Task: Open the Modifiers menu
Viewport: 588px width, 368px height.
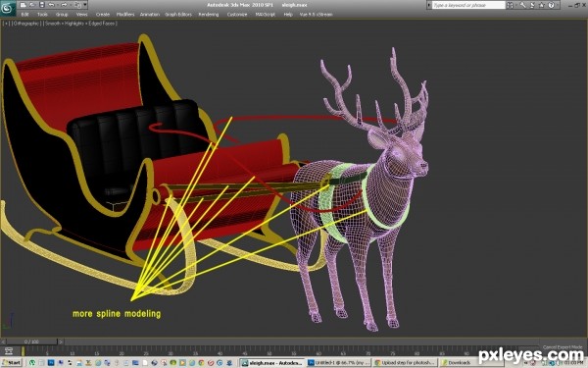Action: [x=125, y=15]
